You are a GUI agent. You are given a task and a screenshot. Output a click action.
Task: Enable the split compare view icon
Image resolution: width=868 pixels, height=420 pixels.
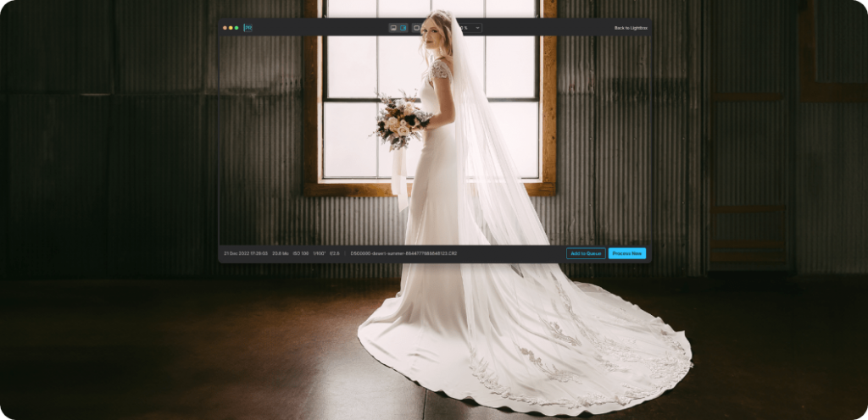tap(415, 28)
